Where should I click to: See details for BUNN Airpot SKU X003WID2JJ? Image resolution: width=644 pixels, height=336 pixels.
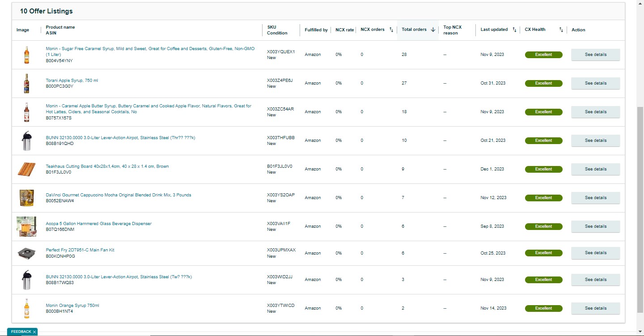(x=596, y=280)
